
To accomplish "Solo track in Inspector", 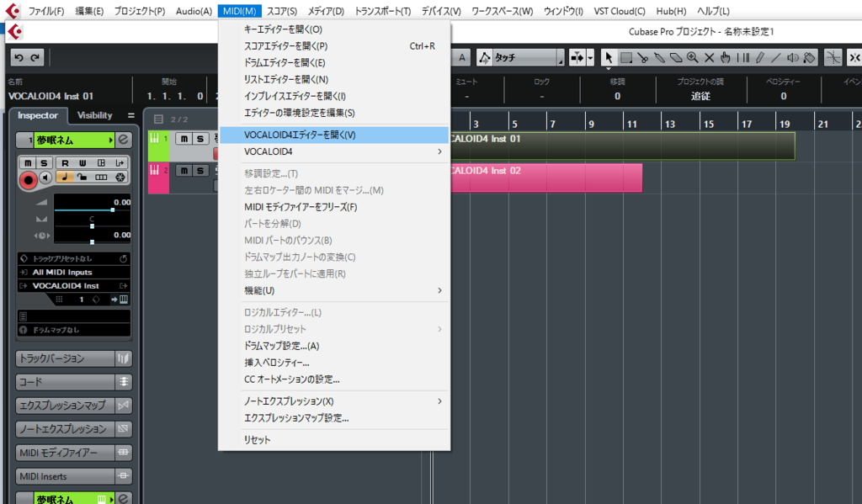I will 44,162.
